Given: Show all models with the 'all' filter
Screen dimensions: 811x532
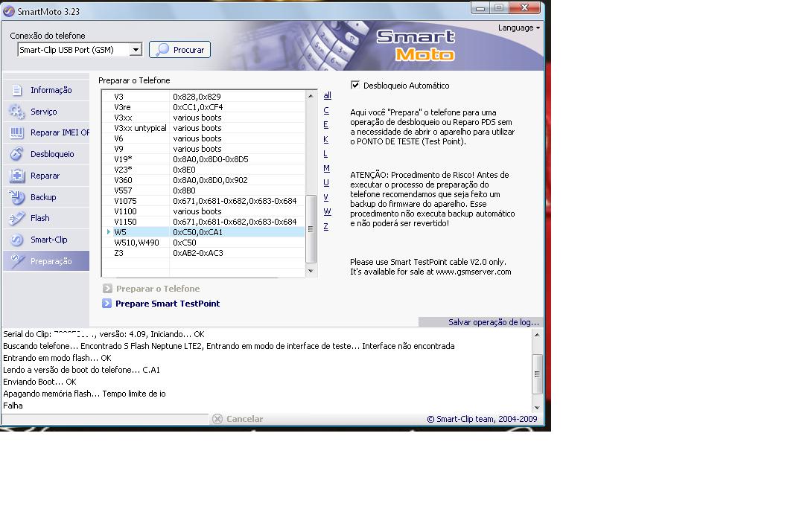Looking at the screenshot, I should (327, 96).
